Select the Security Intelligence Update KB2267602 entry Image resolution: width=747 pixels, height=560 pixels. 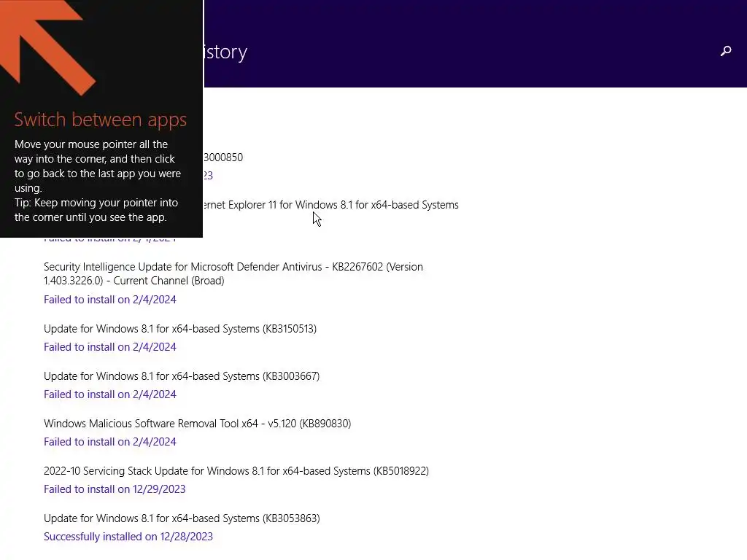(x=233, y=274)
